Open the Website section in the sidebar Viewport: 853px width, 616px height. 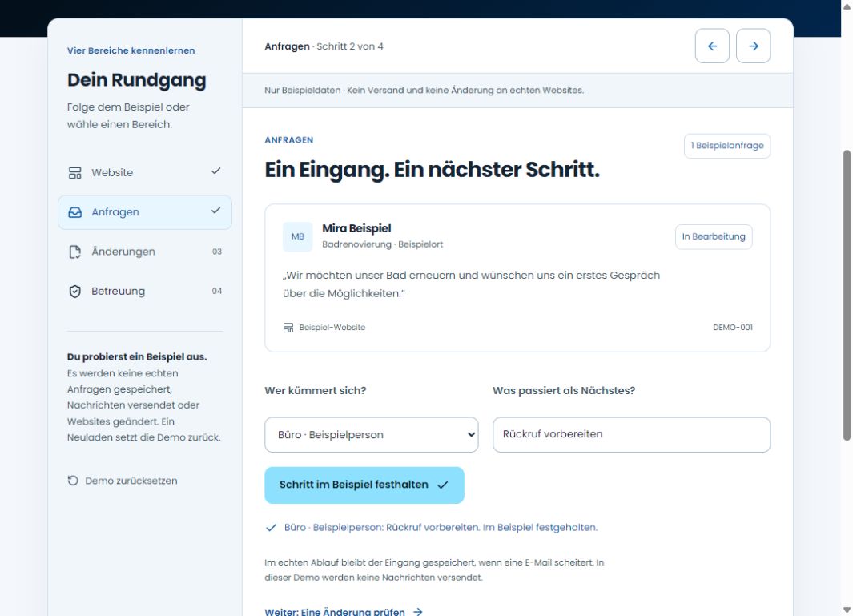click(x=145, y=172)
